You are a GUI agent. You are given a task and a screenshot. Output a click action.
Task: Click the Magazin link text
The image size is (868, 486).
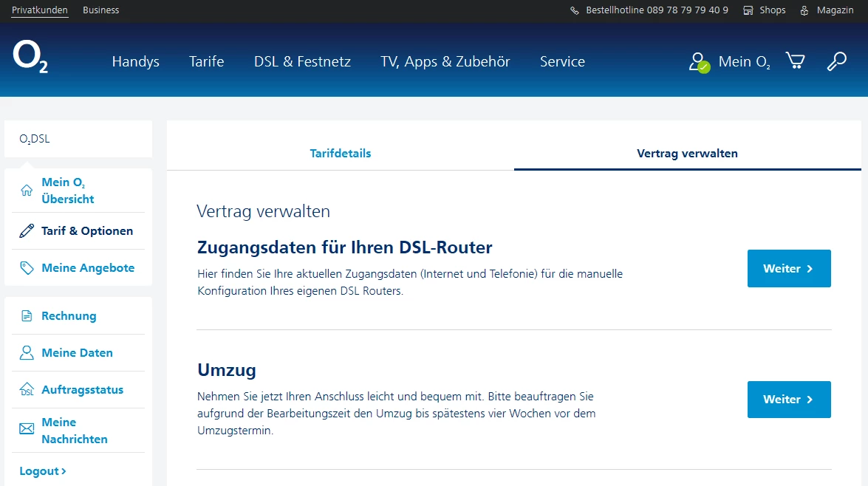click(835, 10)
